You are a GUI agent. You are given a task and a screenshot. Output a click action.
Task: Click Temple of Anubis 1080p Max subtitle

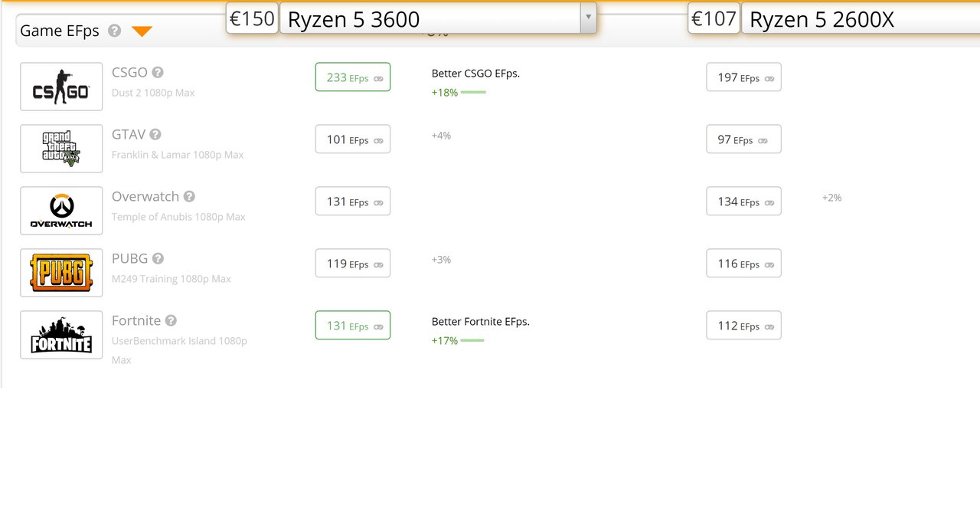pos(178,217)
